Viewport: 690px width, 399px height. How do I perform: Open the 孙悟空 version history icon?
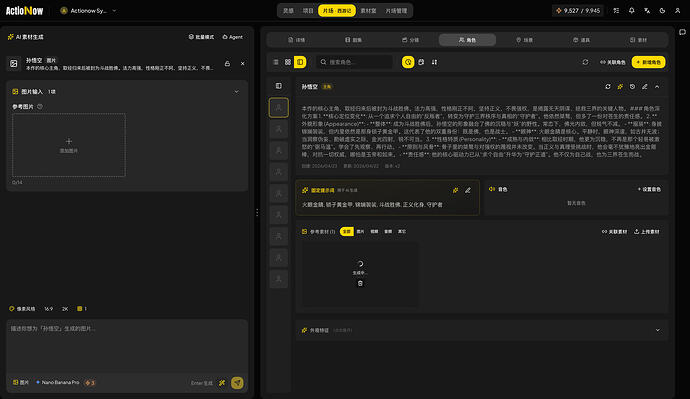632,87
